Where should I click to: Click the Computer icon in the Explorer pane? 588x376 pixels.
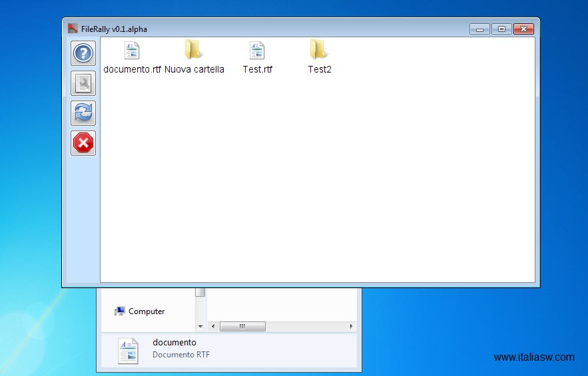(120, 311)
